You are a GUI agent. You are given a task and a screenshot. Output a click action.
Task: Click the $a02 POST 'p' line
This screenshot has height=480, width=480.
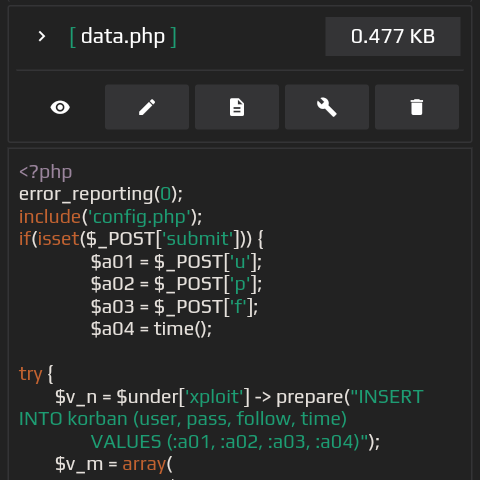(176, 284)
